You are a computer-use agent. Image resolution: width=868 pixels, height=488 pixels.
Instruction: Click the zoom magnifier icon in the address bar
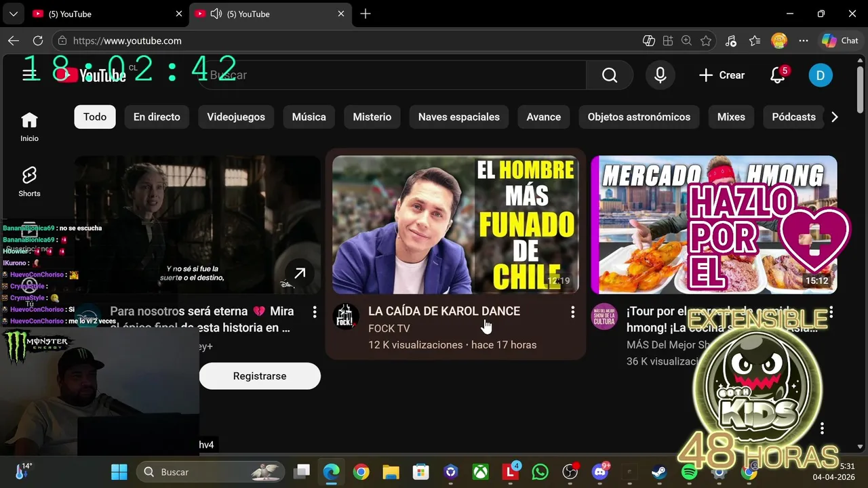[687, 41]
